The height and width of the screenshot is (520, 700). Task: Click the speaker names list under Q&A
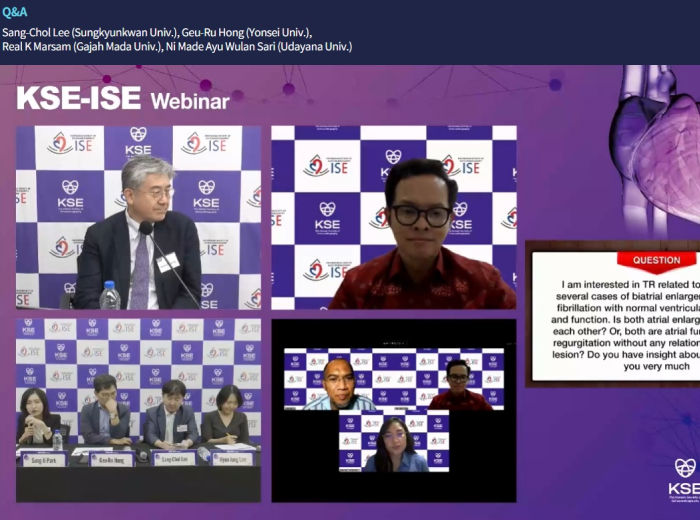click(x=176, y=39)
